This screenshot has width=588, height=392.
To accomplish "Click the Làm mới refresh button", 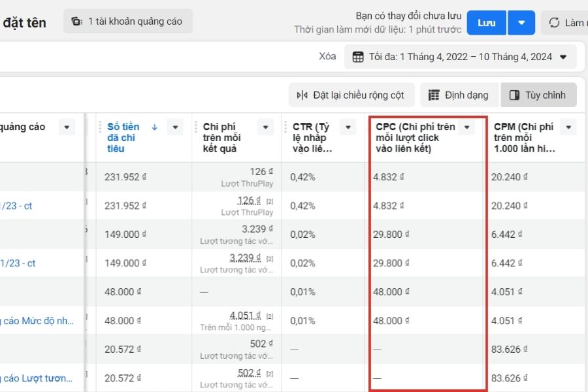I will pos(566,23).
